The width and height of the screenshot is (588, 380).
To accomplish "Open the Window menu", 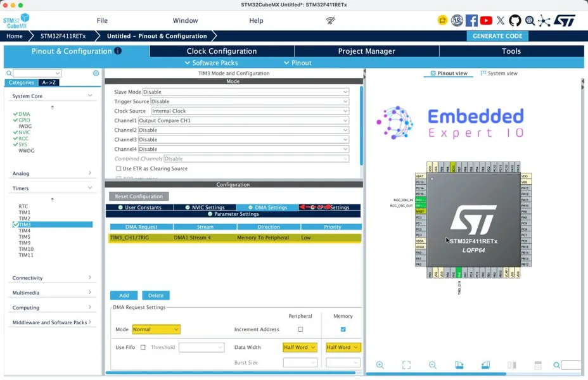I will pyautogui.click(x=185, y=21).
